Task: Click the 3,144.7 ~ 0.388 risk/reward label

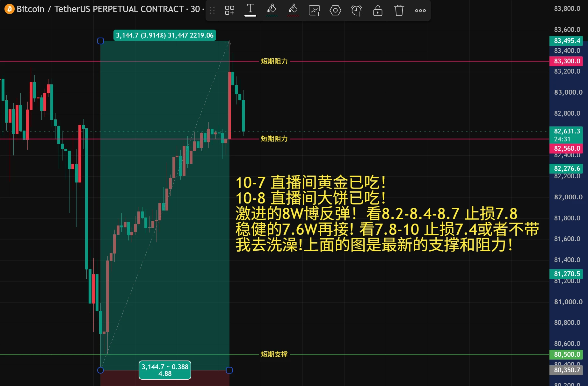Action: (165, 370)
